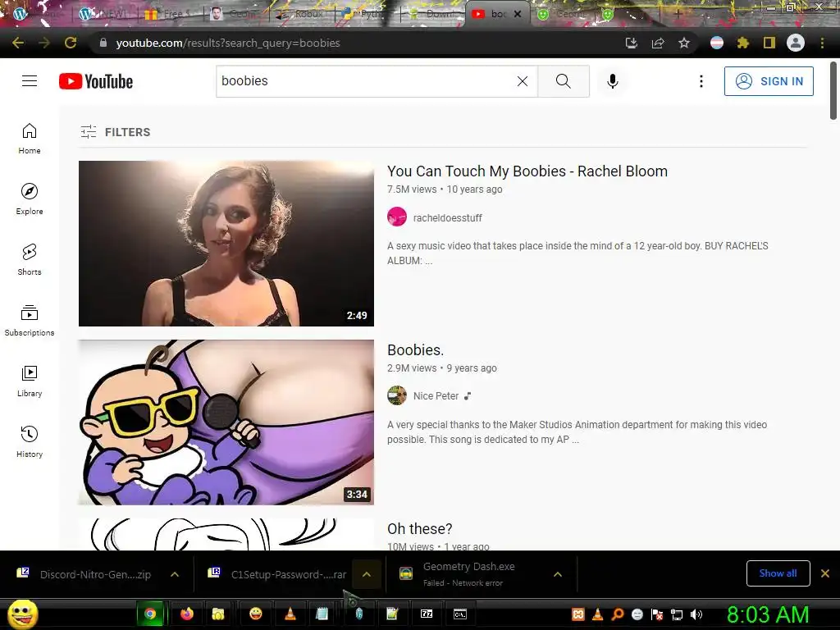This screenshot has height=630, width=840.
Task: Close the downloads bar
Action: (825, 573)
